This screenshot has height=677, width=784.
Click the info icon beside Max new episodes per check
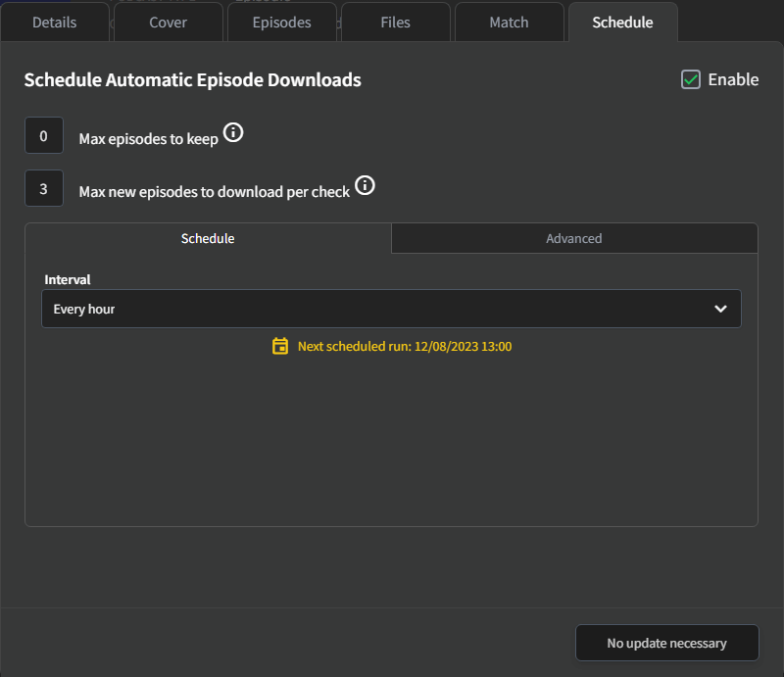[365, 186]
